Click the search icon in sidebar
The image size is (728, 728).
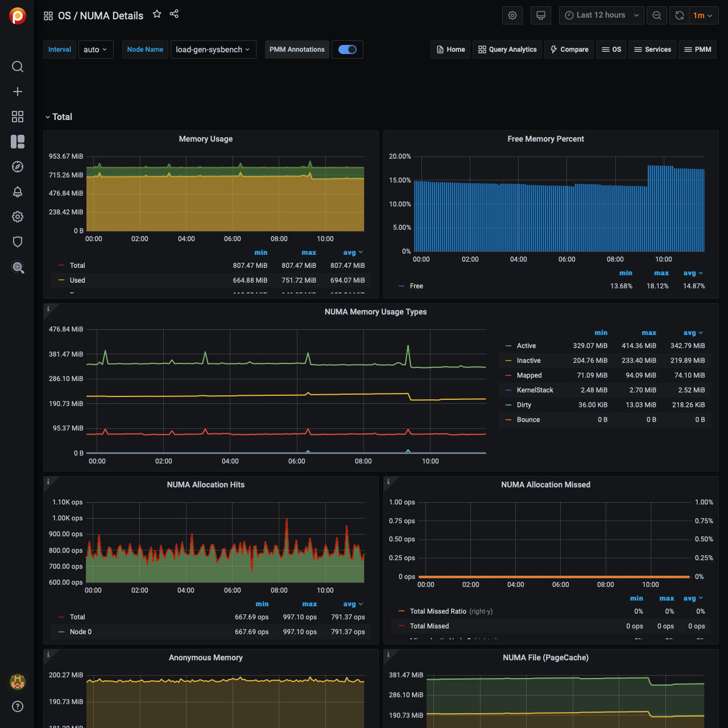[18, 67]
